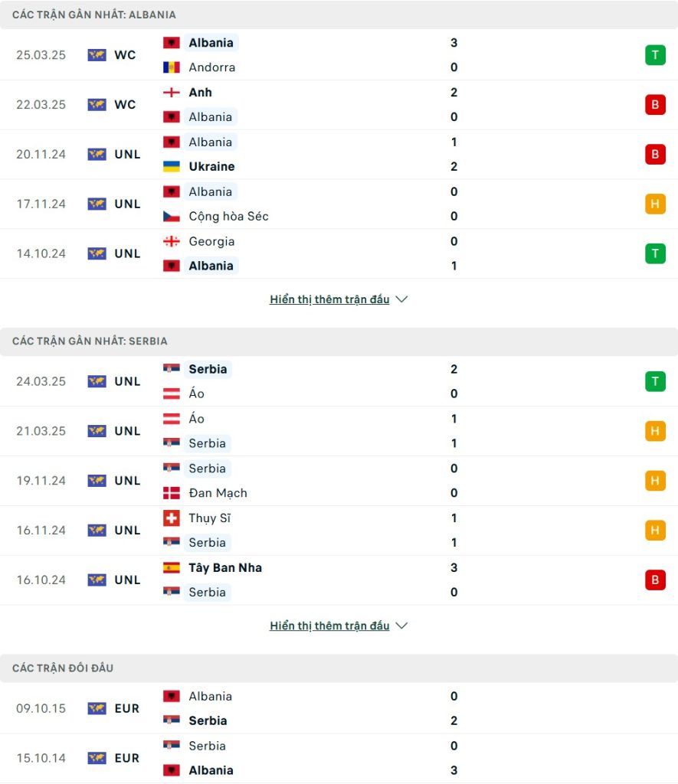Click the Georgia flag icon
Screen dimensions: 678x784
[171, 241]
